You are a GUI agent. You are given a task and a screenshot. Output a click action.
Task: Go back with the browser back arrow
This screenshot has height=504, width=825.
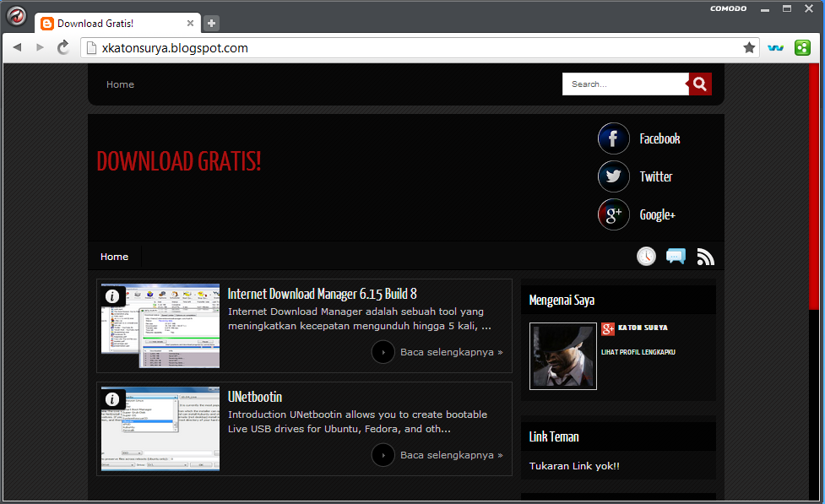click(x=18, y=47)
